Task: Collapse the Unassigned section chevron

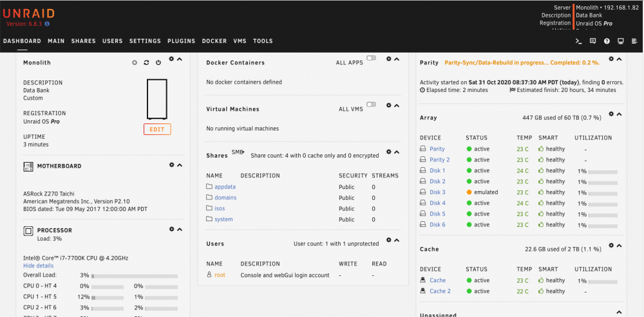Action: [x=619, y=312]
